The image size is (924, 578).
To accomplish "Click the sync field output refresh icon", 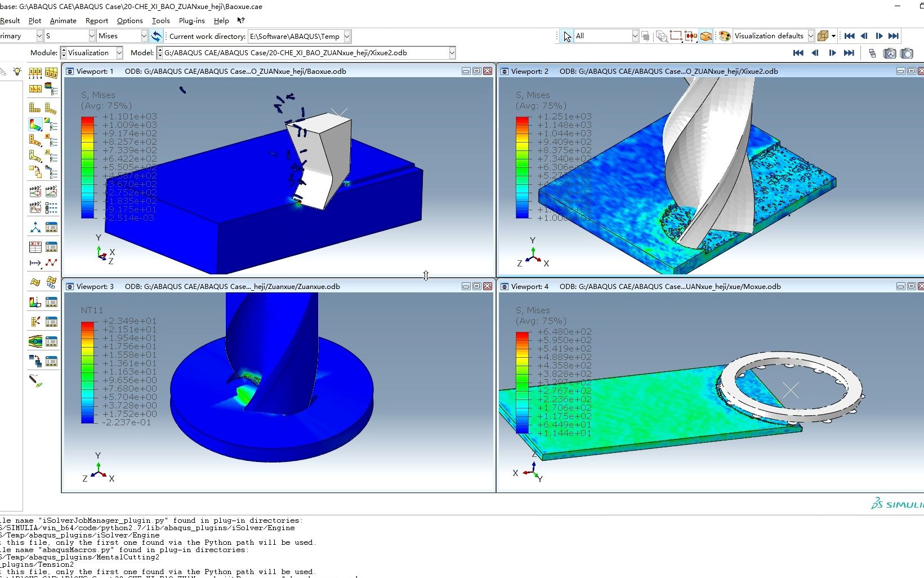I will pos(157,36).
